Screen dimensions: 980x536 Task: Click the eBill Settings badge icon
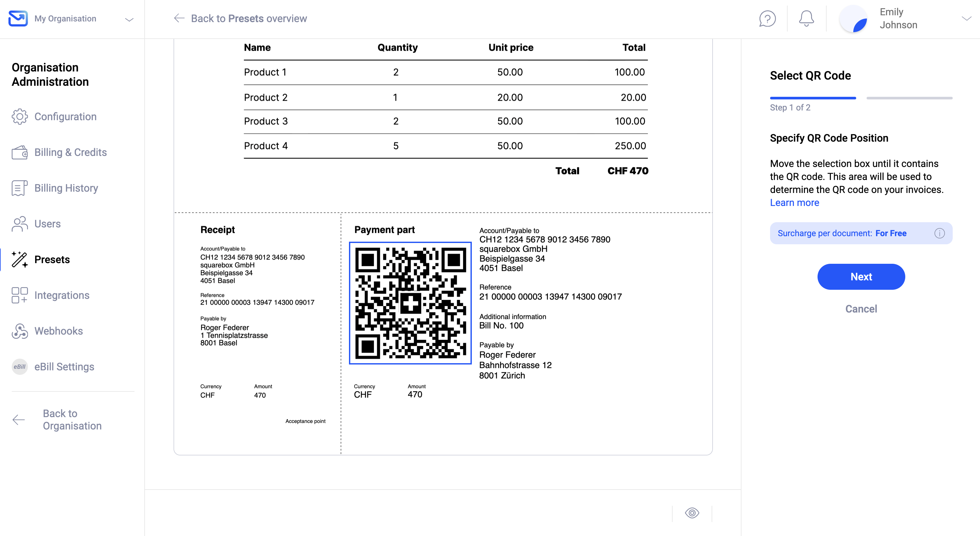19,367
